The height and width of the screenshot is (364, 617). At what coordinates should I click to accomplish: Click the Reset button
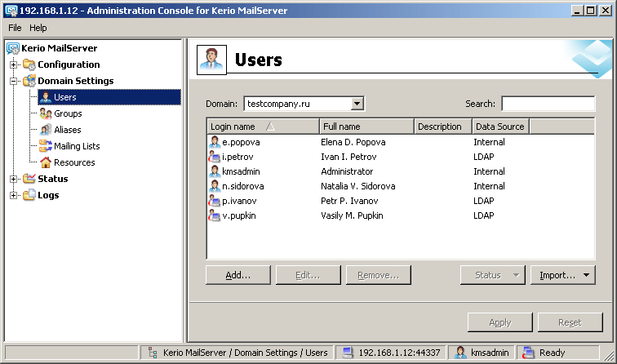[570, 322]
